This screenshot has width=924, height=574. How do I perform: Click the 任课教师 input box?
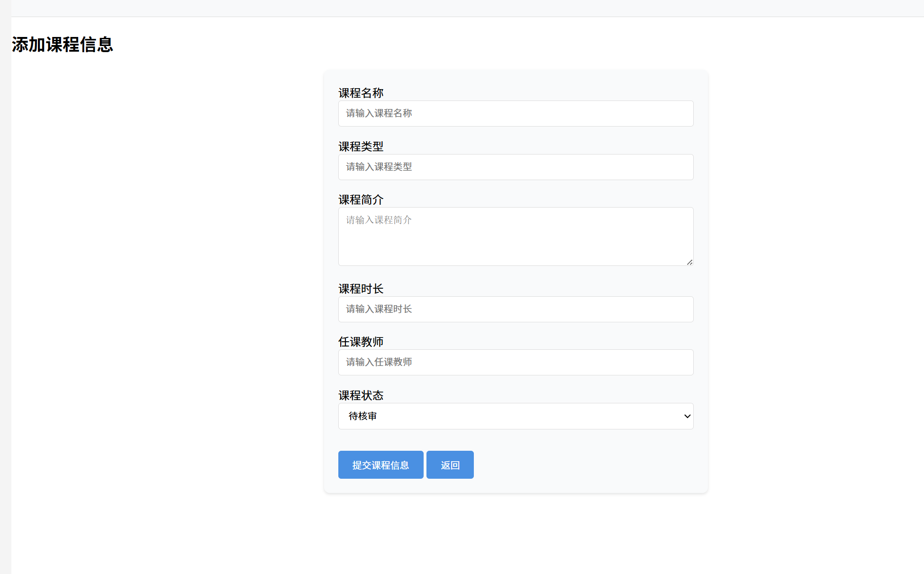click(x=516, y=362)
